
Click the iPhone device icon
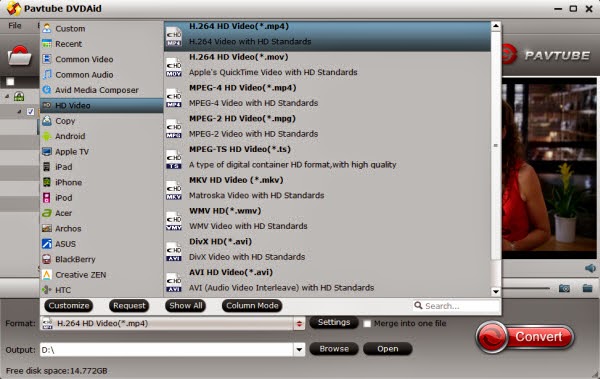(x=47, y=182)
